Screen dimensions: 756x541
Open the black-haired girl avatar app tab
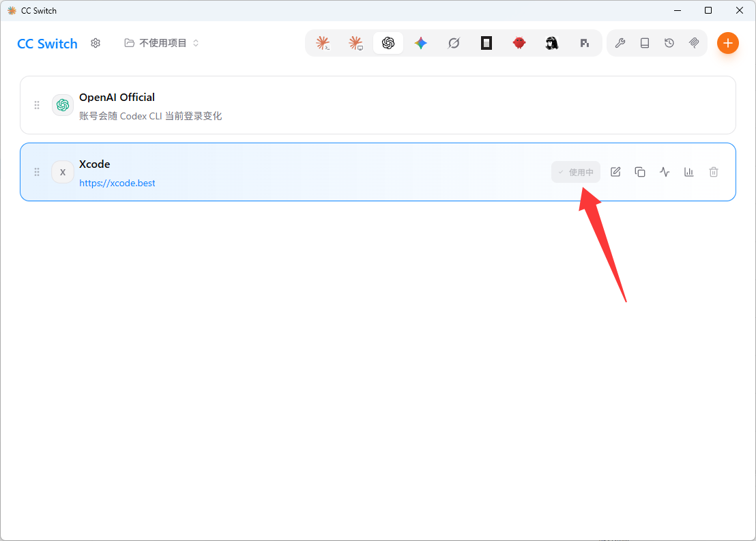tap(551, 44)
